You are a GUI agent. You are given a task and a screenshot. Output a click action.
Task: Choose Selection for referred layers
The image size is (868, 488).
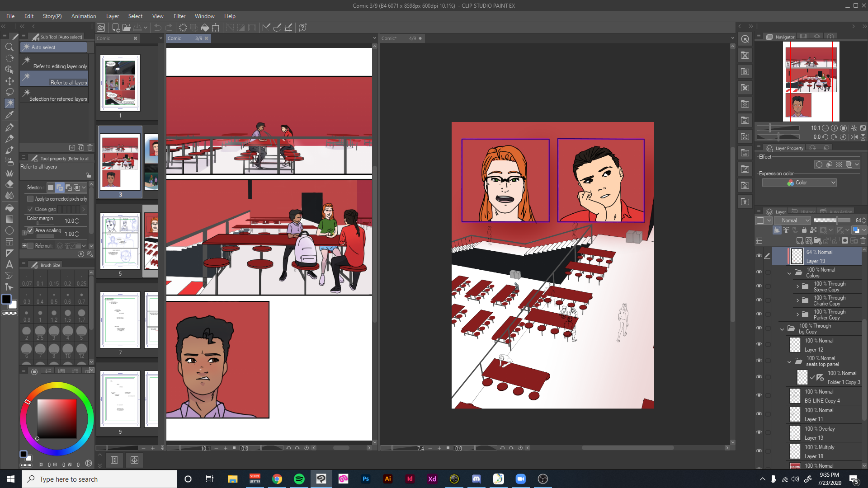click(54, 96)
